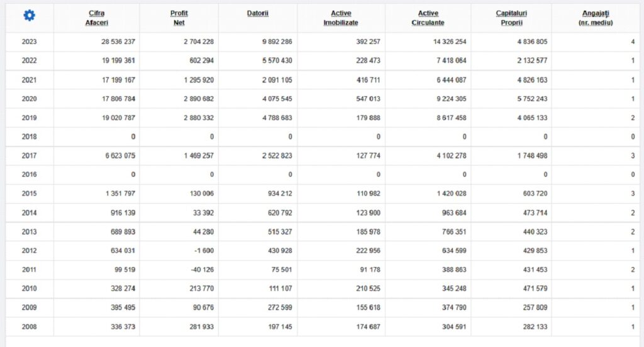Click the Active Imobilizate column header
Viewport: 644px width, 347px height.
coord(341,18)
